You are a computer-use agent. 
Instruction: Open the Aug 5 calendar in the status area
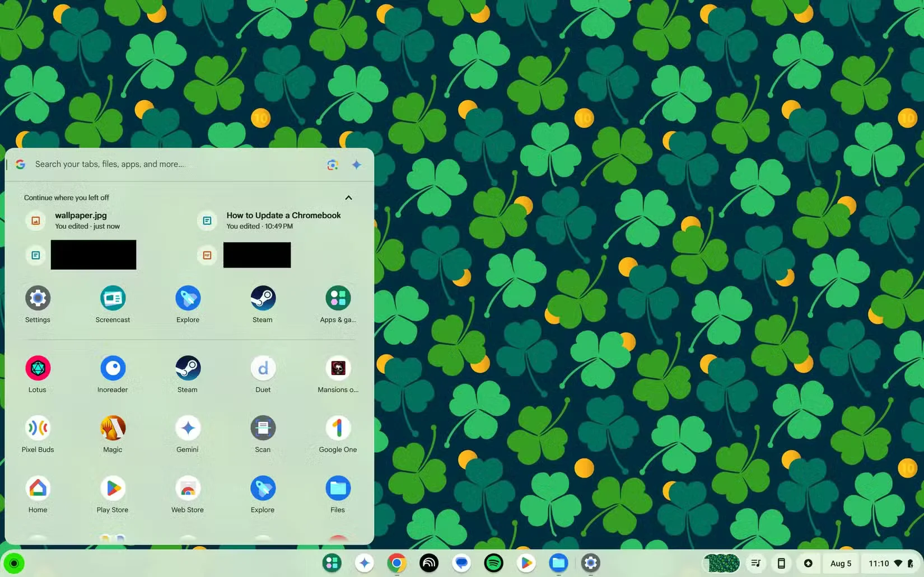(841, 564)
